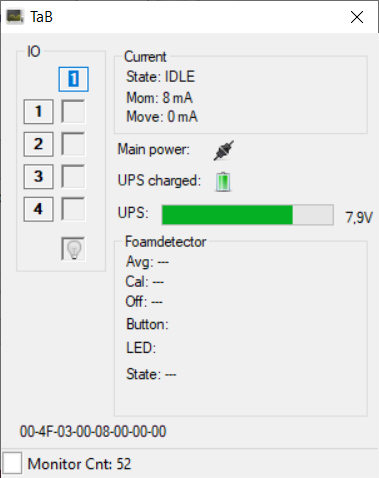Toggle the indicator box beside IO 2

tap(73, 144)
